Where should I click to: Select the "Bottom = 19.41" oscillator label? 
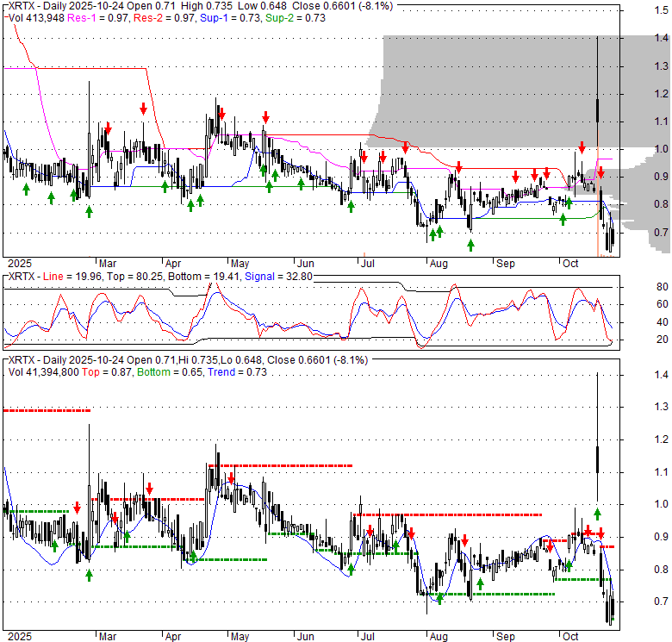(203, 277)
